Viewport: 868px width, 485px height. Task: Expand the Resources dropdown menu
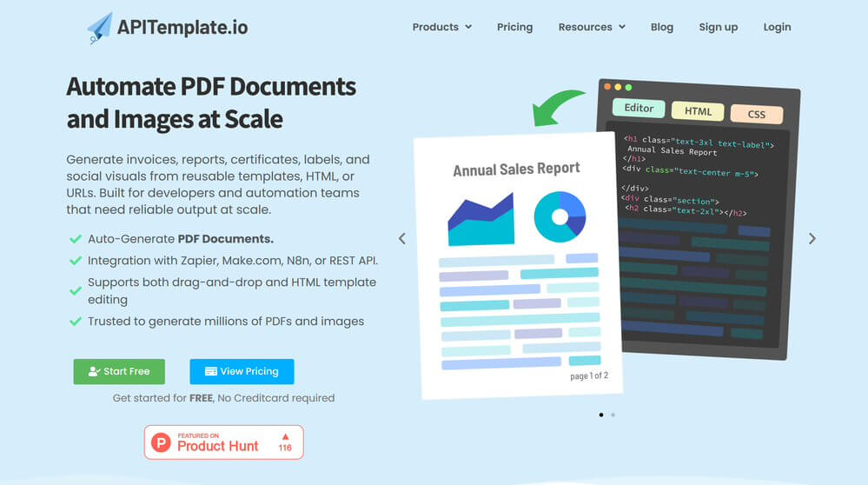591,27
